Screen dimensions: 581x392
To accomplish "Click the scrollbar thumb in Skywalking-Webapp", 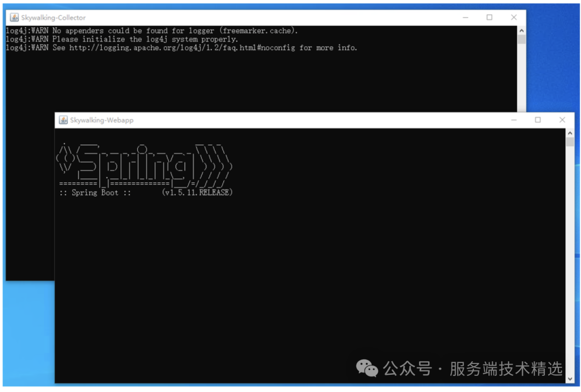I will [x=570, y=142].
